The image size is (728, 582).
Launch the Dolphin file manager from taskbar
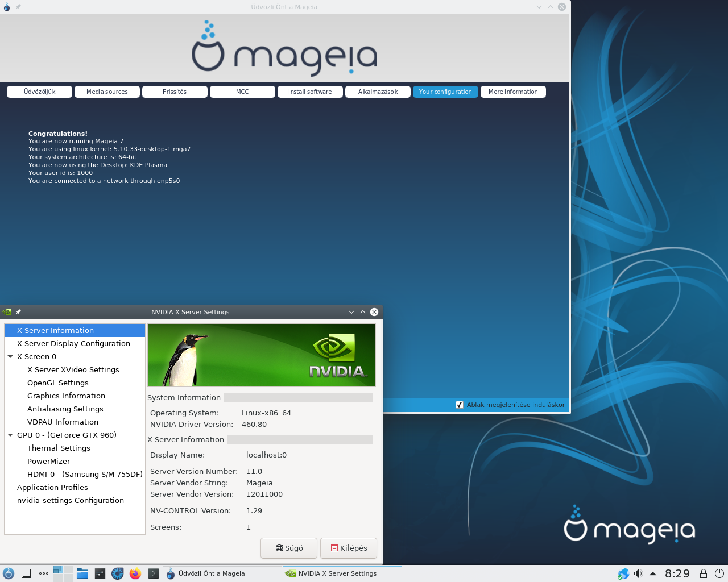tap(82, 573)
